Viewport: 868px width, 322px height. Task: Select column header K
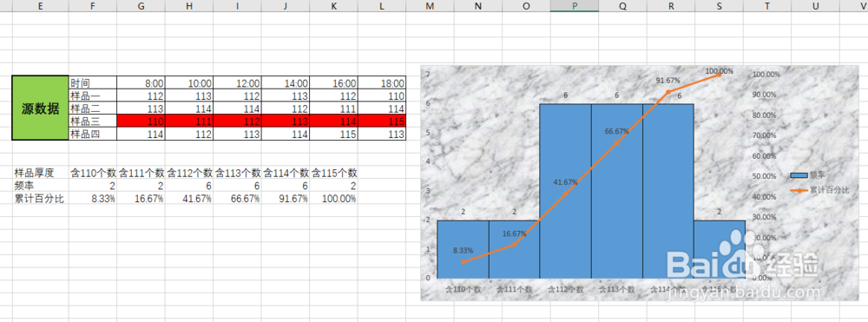[x=334, y=5]
